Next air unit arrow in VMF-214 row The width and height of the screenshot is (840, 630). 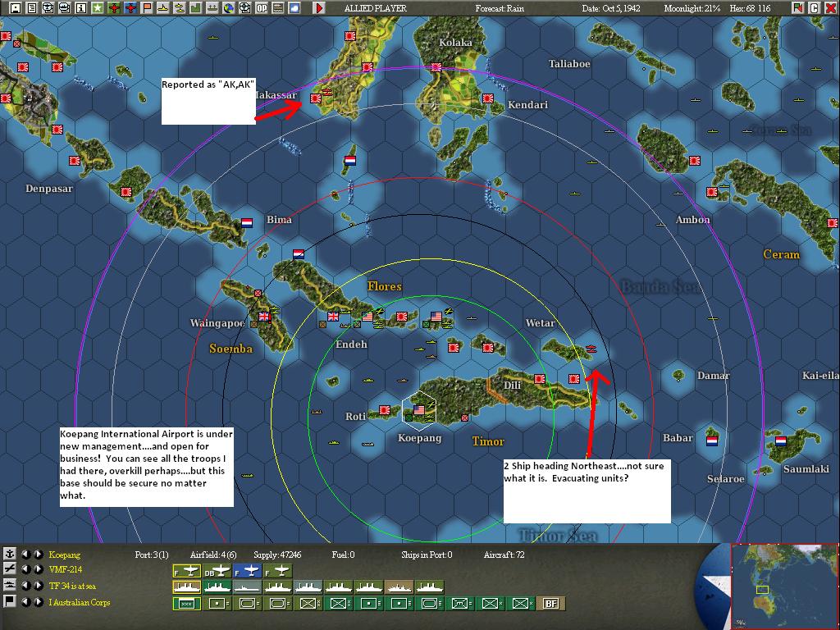point(38,569)
